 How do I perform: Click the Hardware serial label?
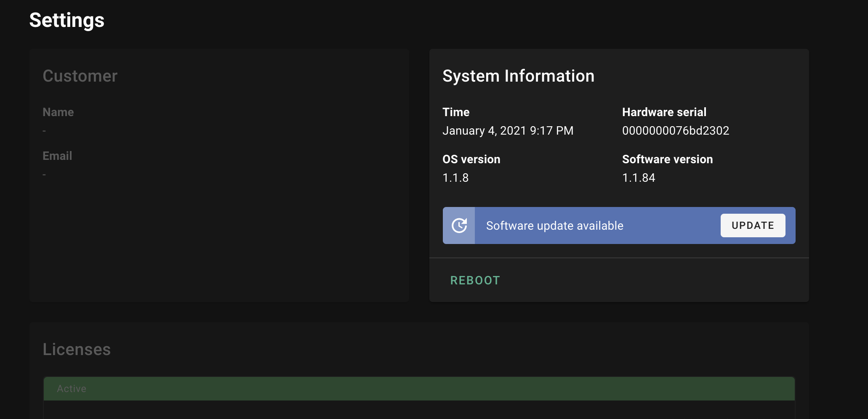click(x=664, y=112)
